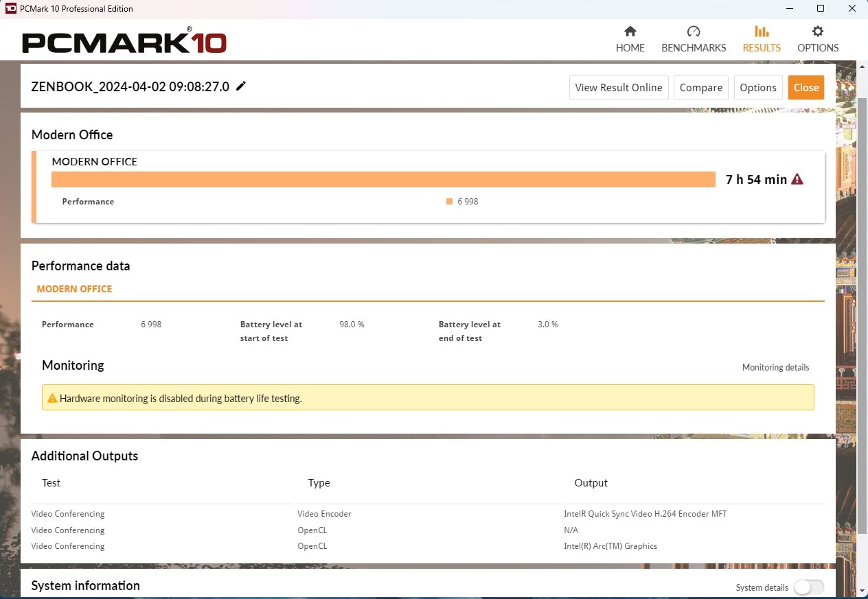
Task: Click the red warning triangle beside battery time
Action: click(797, 179)
